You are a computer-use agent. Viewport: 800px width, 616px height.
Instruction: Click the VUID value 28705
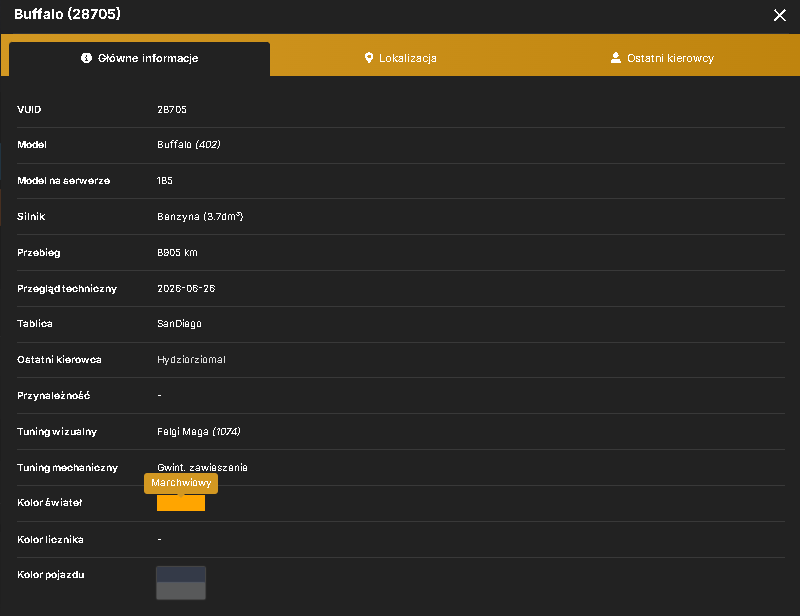click(172, 110)
